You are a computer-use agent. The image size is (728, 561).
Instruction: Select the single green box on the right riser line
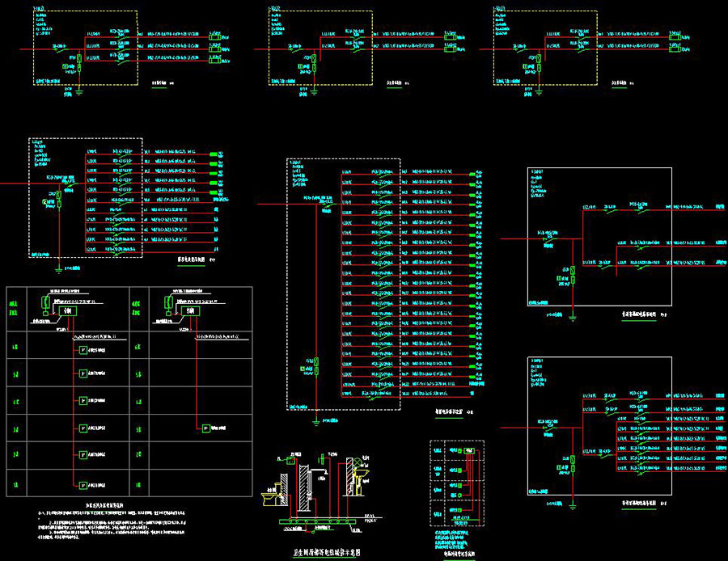pos(205,428)
